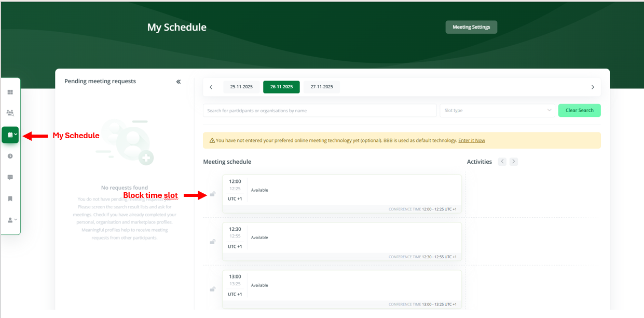644x318 pixels.
Task: Toggle lock on the 12:00 time slot
Action: click(212, 194)
